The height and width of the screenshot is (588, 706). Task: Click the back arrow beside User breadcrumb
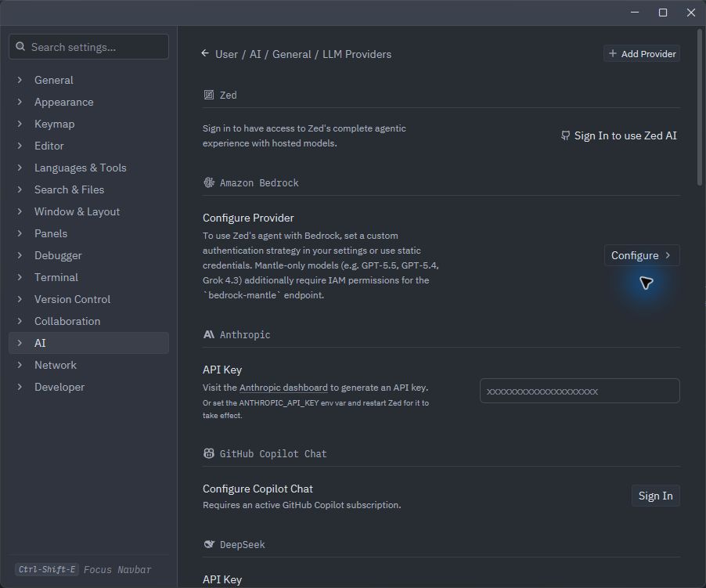click(x=205, y=53)
